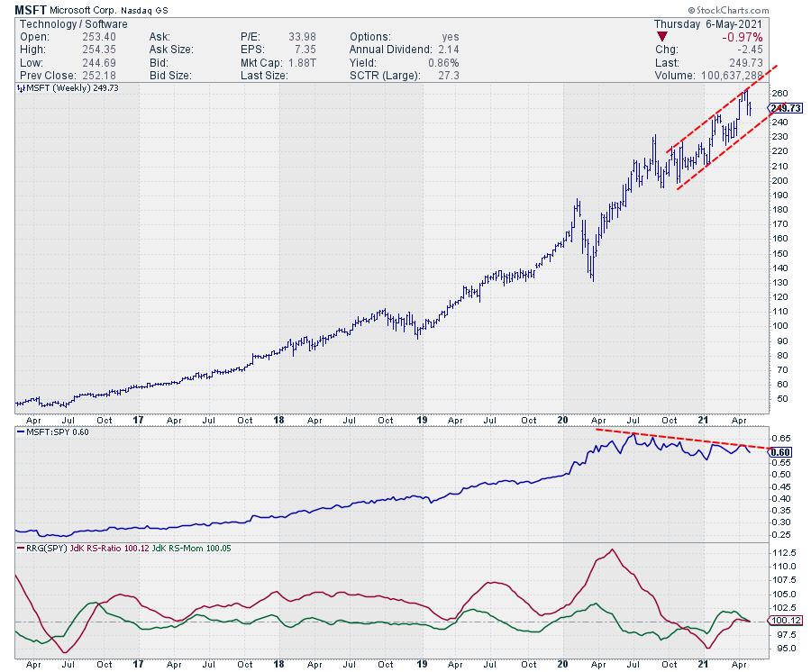The image size is (811, 672).
Task: Click the copyright symbol beside StockCharts.com
Action: click(691, 10)
